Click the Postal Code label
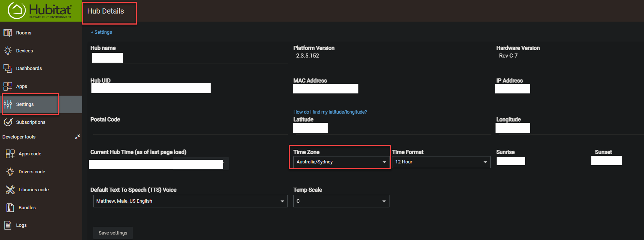 (x=105, y=119)
